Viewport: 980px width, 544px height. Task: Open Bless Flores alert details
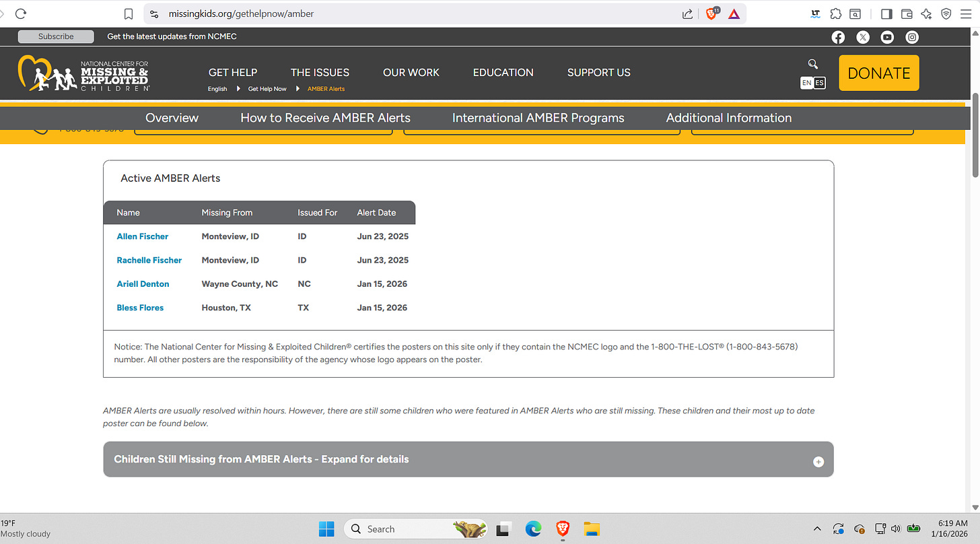140,308
